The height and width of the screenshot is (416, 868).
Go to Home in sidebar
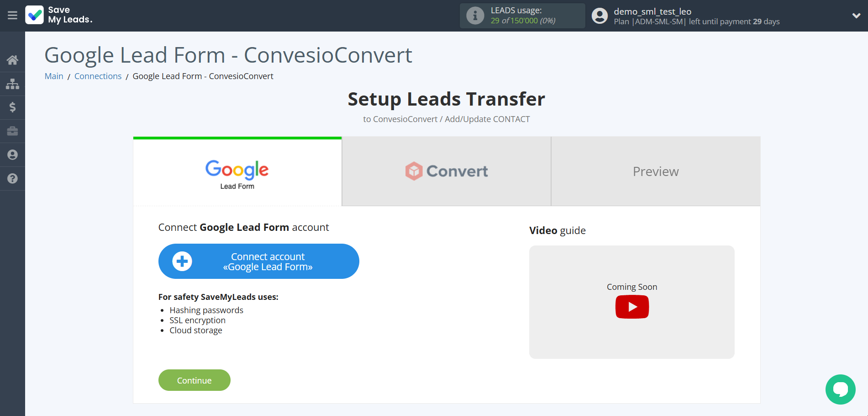tap(12, 60)
